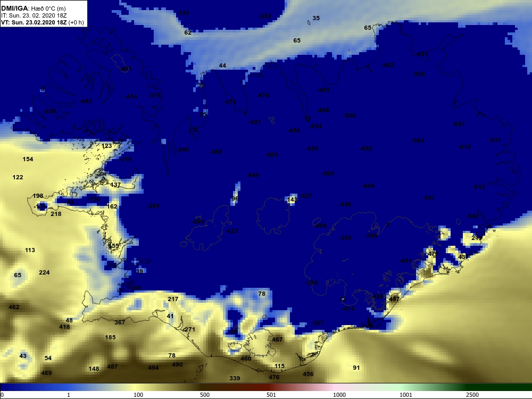Click the map value '476' at the south coast
This screenshot has width=532, height=399.
(274, 377)
